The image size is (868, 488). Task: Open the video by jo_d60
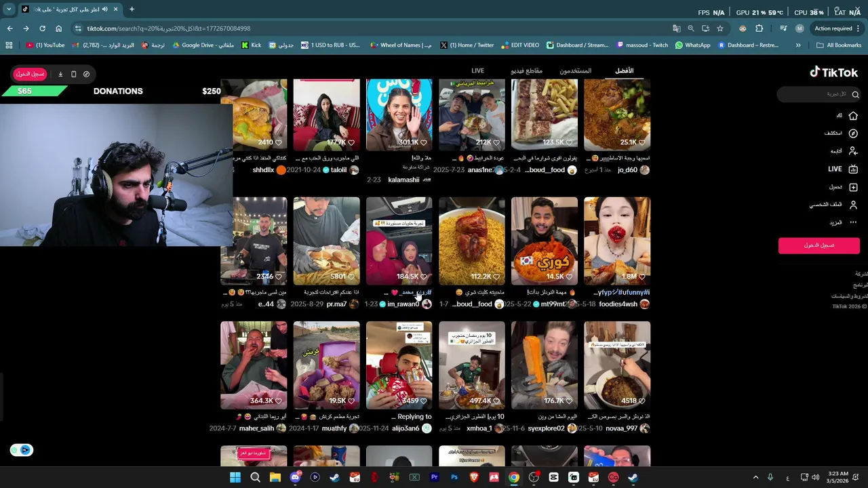click(x=617, y=115)
